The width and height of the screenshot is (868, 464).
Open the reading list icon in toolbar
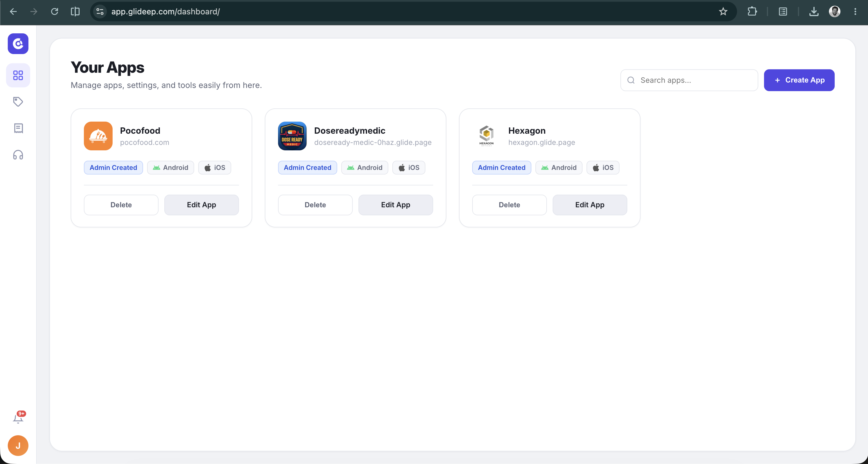[783, 11]
